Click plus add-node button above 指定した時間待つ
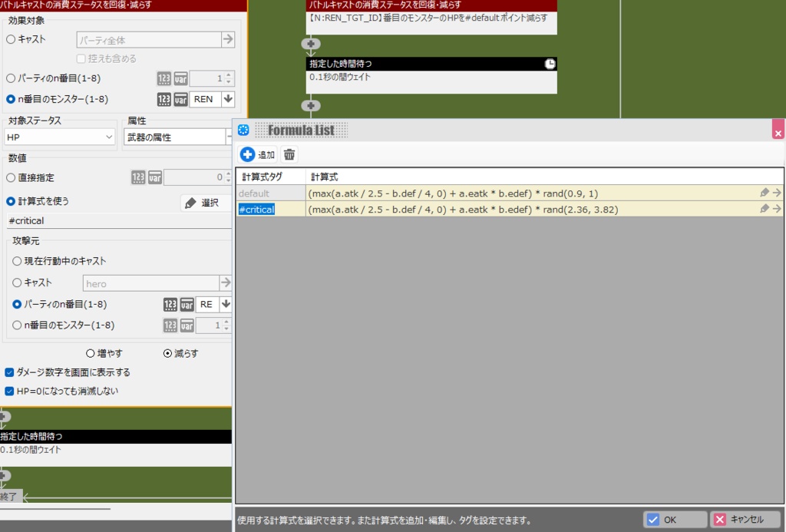The width and height of the screenshot is (786, 532). tap(311, 44)
